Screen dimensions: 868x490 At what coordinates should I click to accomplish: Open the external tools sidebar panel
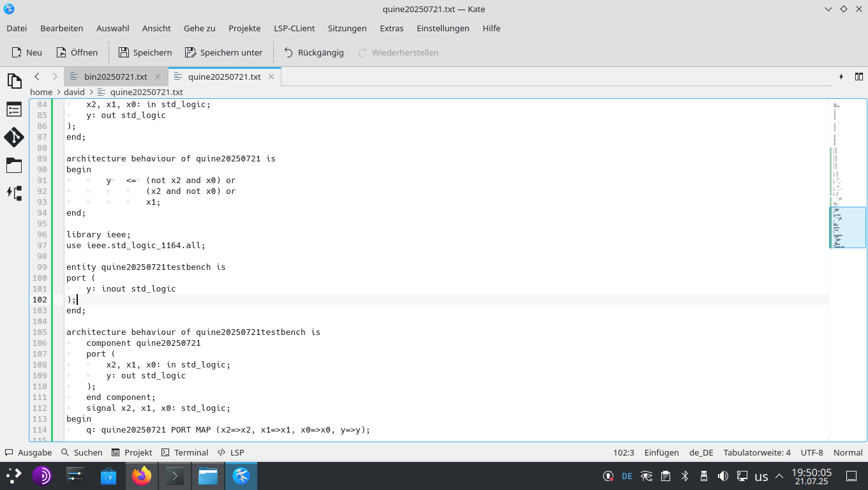click(x=14, y=193)
